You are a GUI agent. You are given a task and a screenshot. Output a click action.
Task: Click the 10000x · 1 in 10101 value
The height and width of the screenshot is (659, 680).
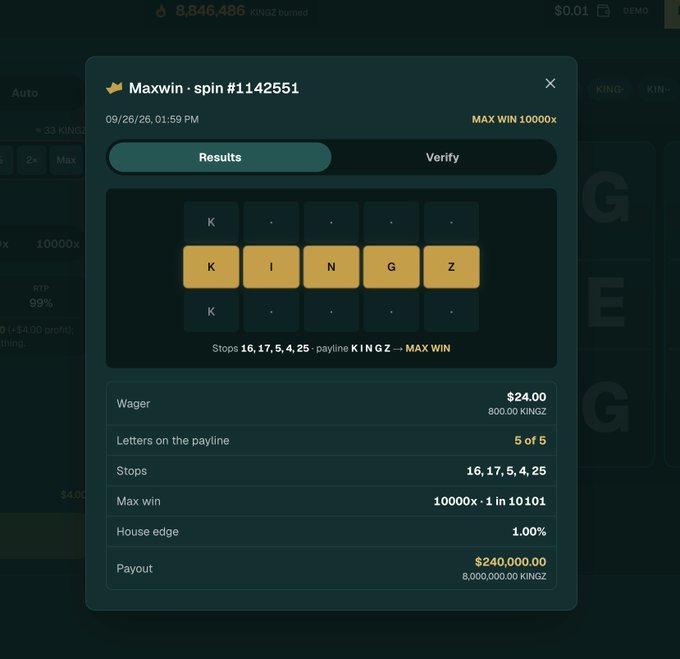tap(490, 501)
